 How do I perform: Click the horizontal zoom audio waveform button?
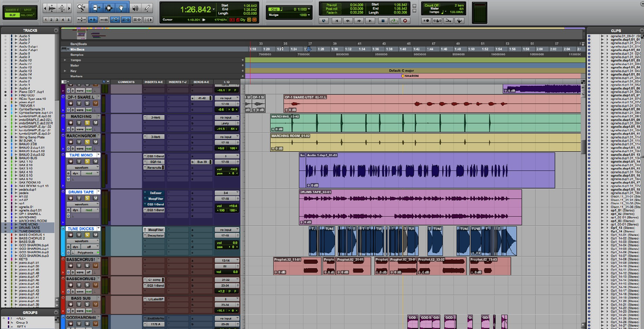[52, 8]
